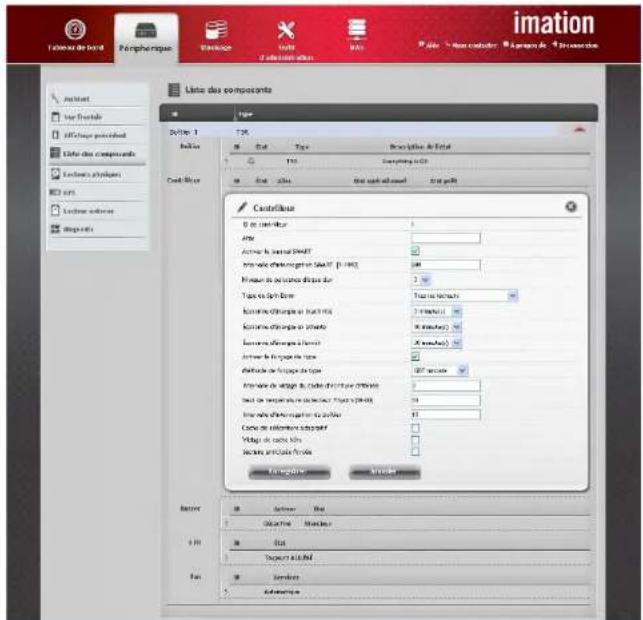
Task: Select Assistant in sidebar menu
Action: pos(76,99)
